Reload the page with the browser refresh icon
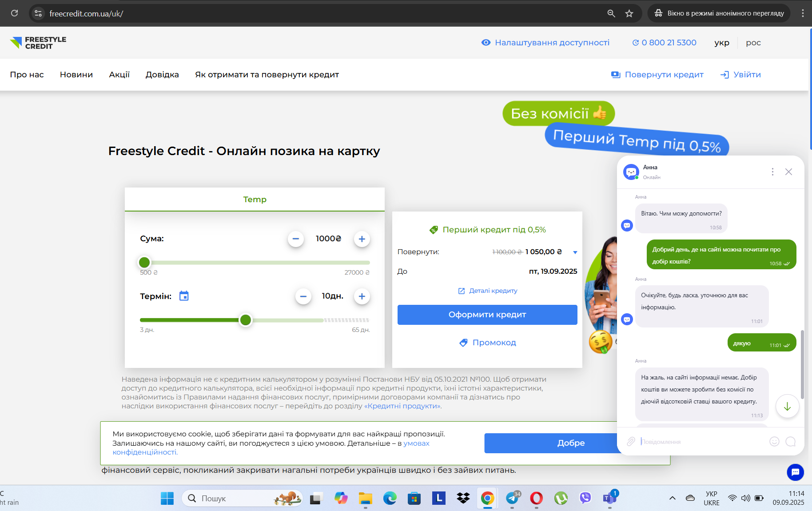The image size is (812, 511). pyautogui.click(x=14, y=13)
